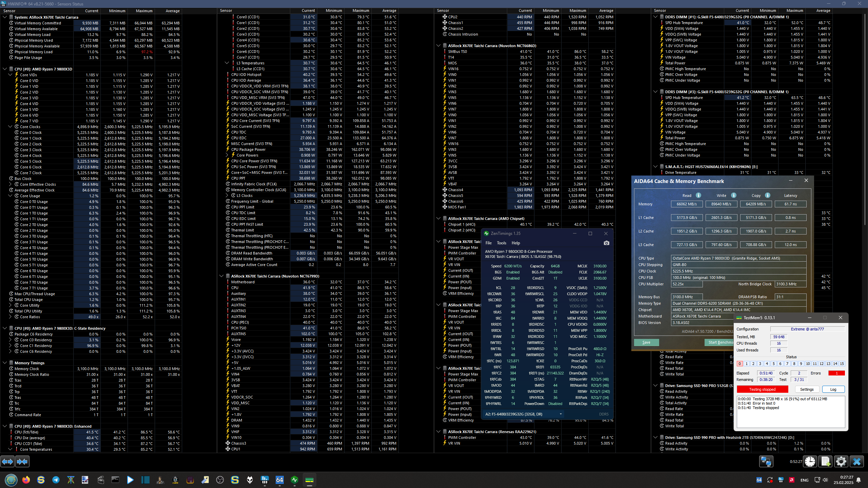This screenshot has width=868, height=488.
Task: Click the info icon next to Read
Action: 698,195
